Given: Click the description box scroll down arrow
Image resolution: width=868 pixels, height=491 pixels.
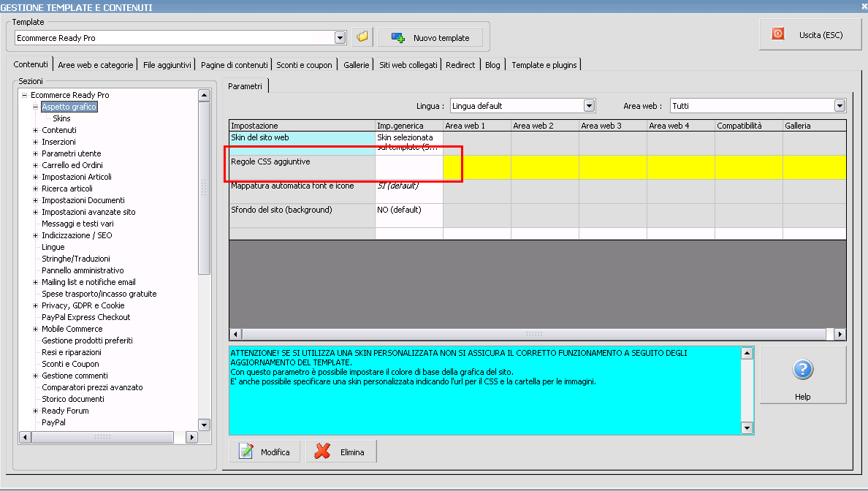Looking at the screenshot, I should coord(747,427).
